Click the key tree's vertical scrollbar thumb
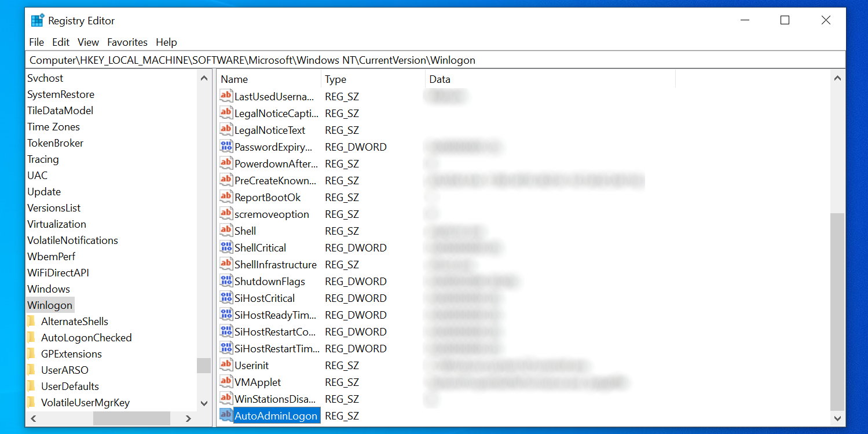This screenshot has height=434, width=868. pyautogui.click(x=204, y=366)
